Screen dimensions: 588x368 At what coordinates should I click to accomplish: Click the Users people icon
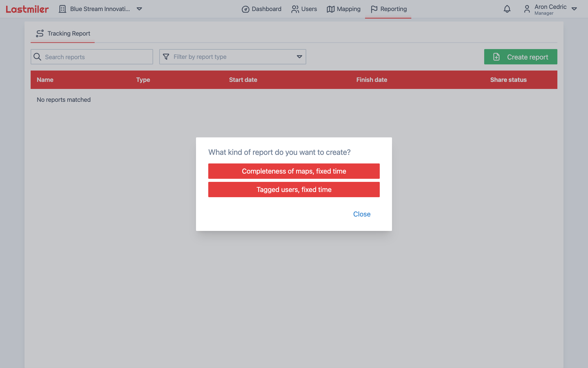point(295,9)
